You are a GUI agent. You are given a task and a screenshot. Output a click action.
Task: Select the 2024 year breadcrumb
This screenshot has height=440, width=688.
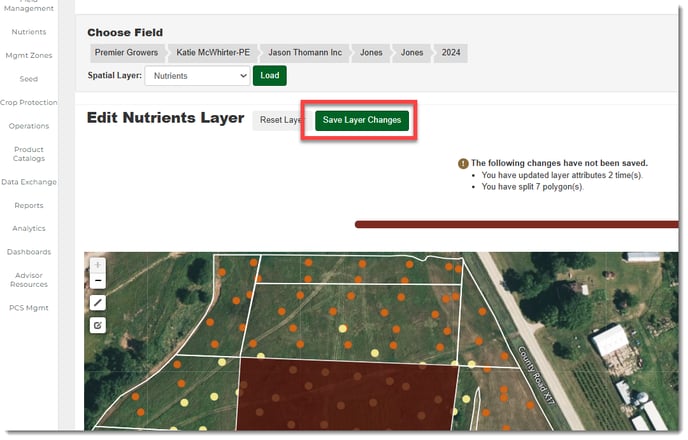tap(450, 54)
